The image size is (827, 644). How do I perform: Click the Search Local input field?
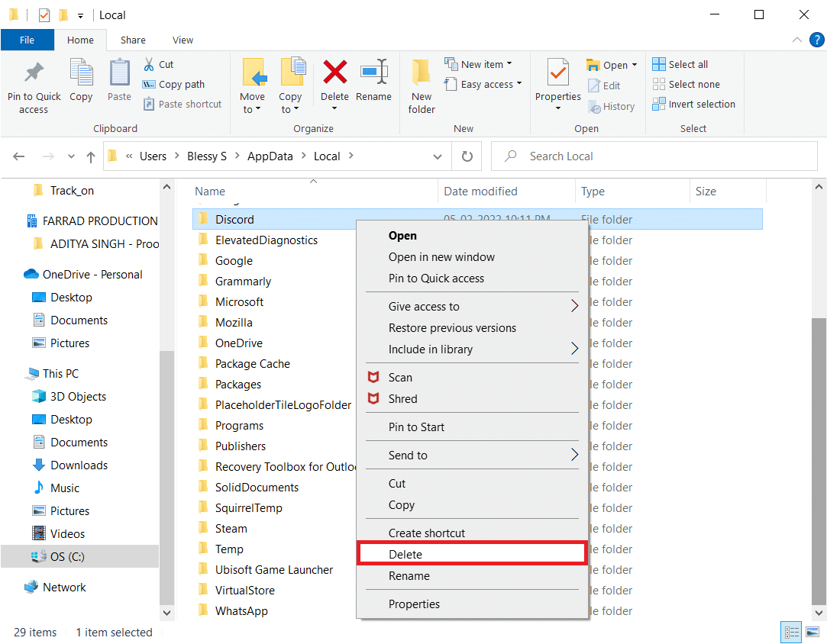tap(654, 156)
